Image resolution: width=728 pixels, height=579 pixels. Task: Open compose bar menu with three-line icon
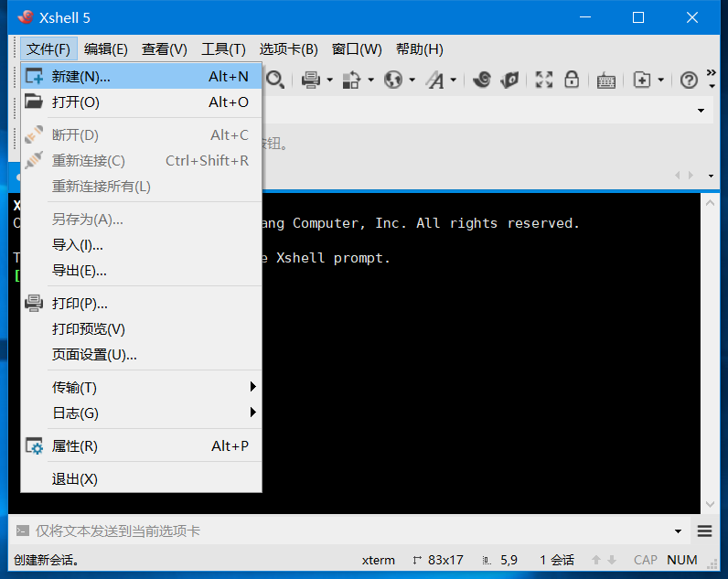(x=705, y=531)
